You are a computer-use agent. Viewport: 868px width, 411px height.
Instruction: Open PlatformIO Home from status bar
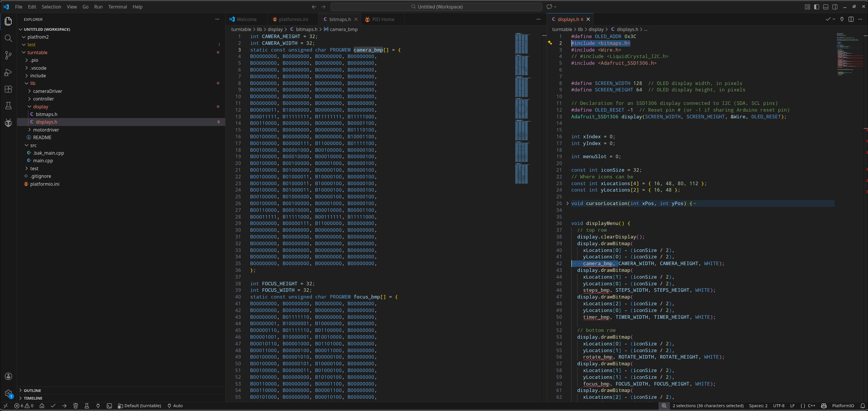(x=42, y=406)
